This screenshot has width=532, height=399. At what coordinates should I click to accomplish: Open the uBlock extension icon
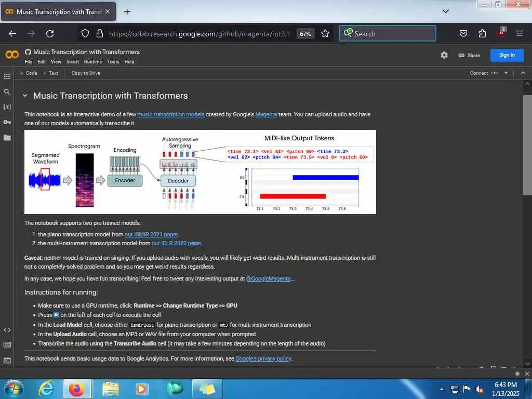tap(501, 32)
